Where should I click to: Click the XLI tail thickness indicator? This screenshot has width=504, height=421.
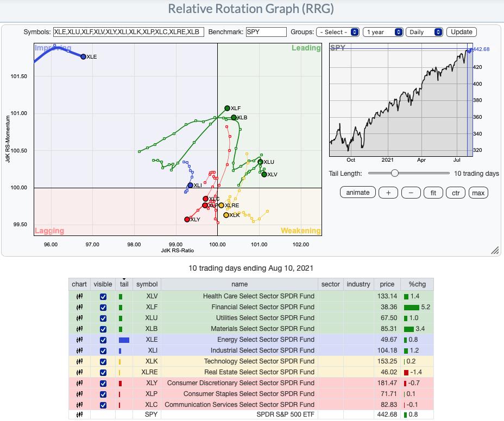pos(120,351)
